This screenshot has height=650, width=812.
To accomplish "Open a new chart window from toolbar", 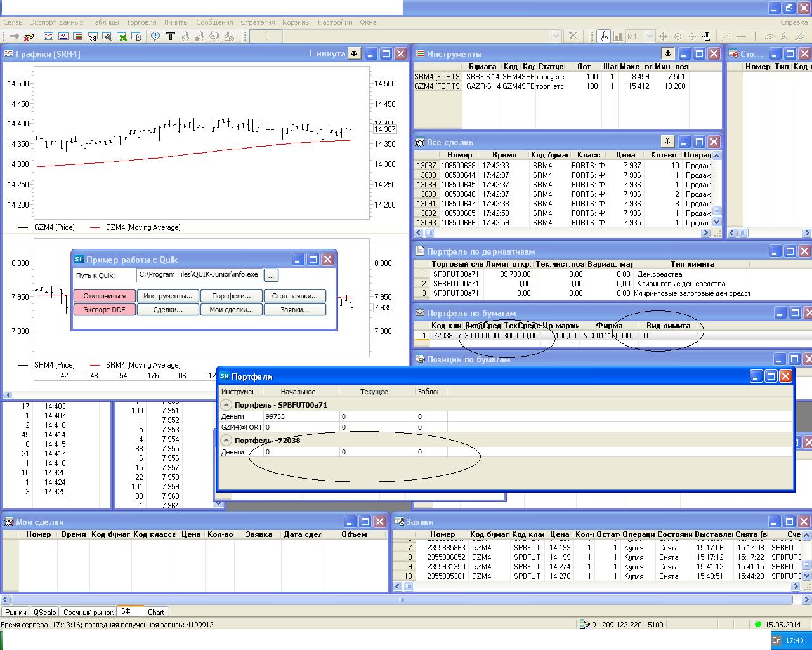I will pyautogui.click(x=48, y=36).
